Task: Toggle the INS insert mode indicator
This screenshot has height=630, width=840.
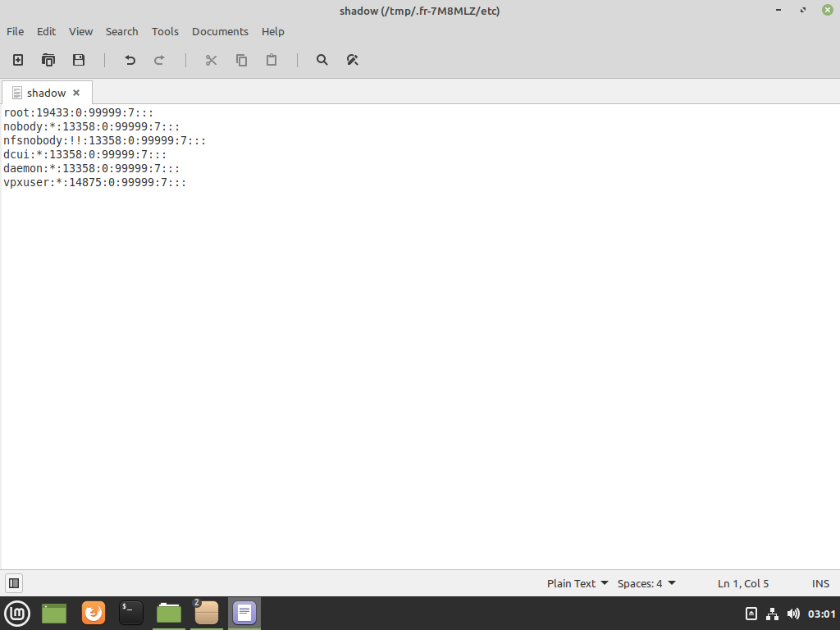Action: pyautogui.click(x=820, y=583)
